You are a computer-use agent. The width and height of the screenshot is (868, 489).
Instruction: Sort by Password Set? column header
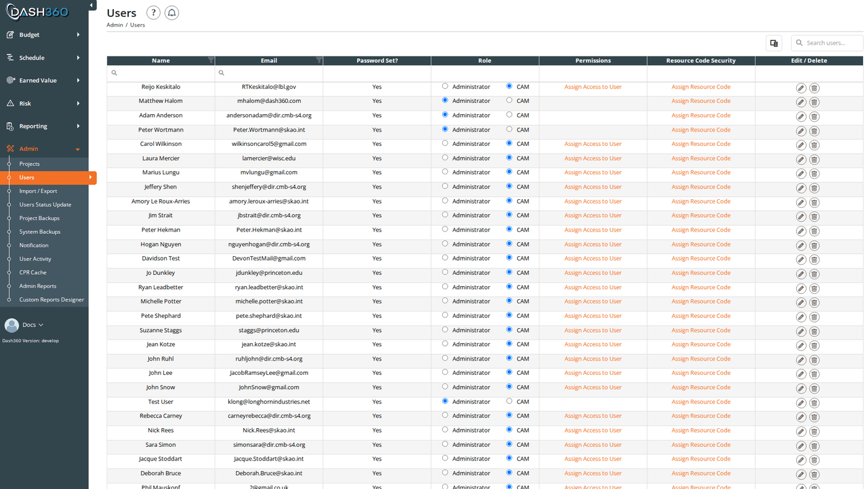(x=377, y=60)
